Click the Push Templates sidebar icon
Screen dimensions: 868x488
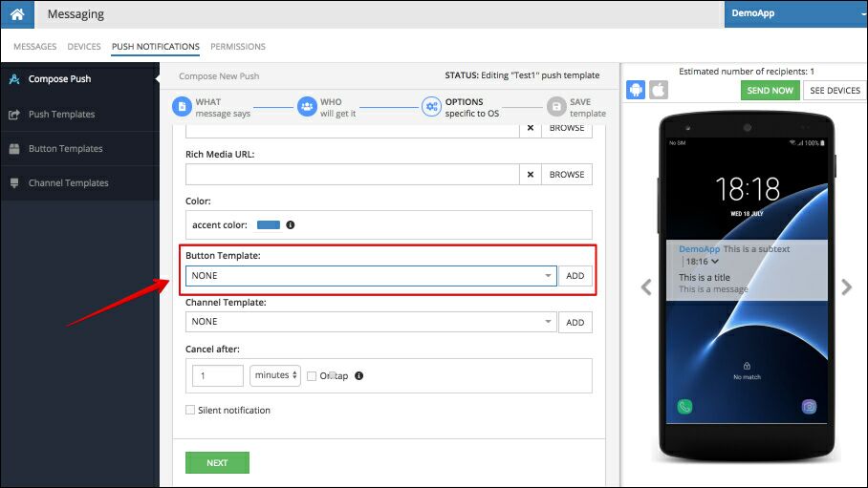coord(14,115)
